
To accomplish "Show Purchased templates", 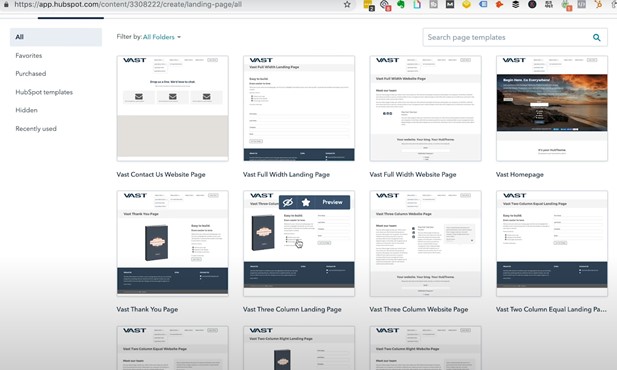I will [x=31, y=74].
